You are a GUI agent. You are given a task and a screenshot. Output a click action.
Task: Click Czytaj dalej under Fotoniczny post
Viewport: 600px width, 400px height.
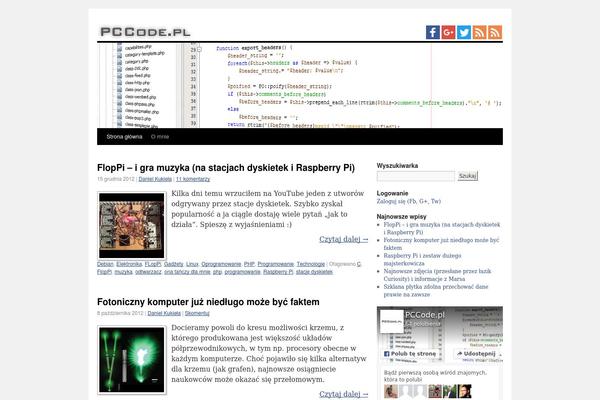tap(344, 394)
